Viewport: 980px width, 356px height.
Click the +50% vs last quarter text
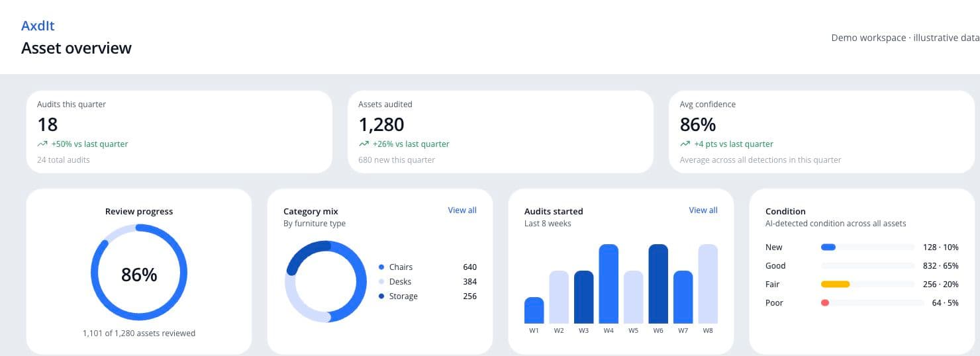[89, 144]
